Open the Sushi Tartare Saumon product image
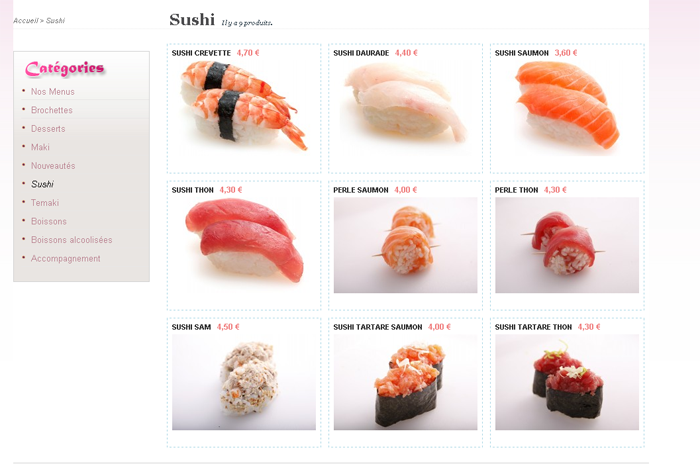 coord(405,382)
